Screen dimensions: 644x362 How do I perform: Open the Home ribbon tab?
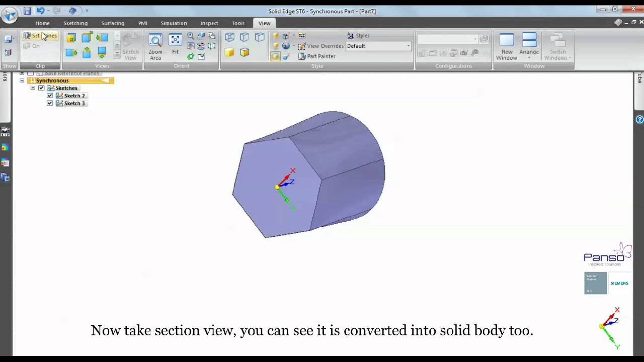pyautogui.click(x=42, y=23)
